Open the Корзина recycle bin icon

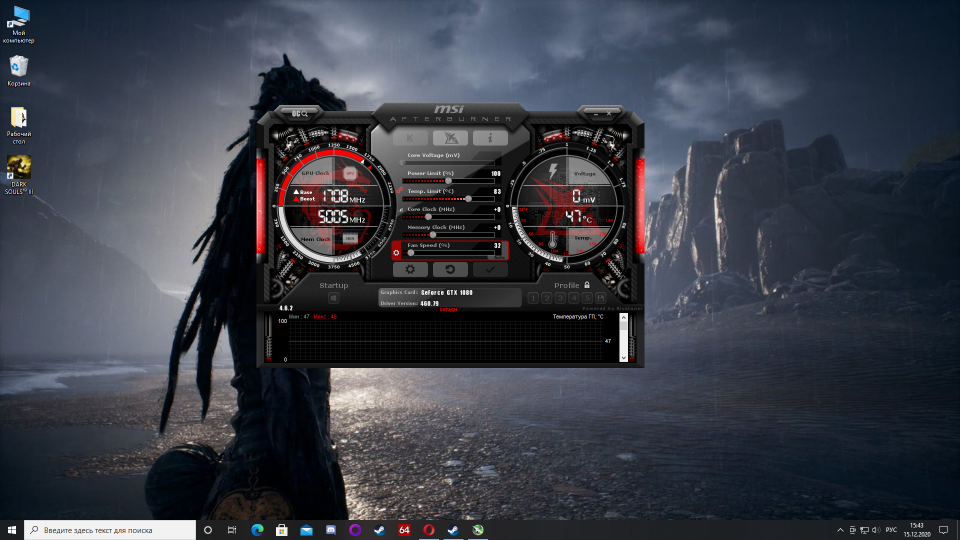click(x=18, y=70)
